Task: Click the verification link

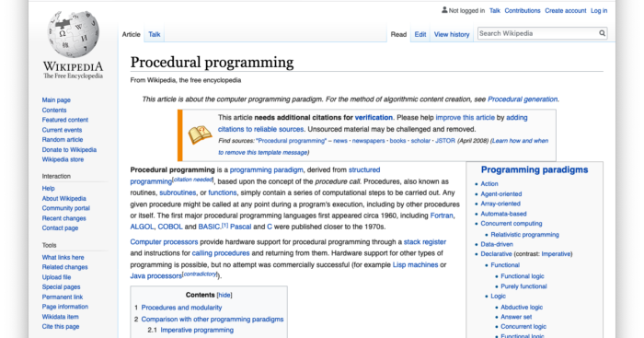Action: pos(374,118)
